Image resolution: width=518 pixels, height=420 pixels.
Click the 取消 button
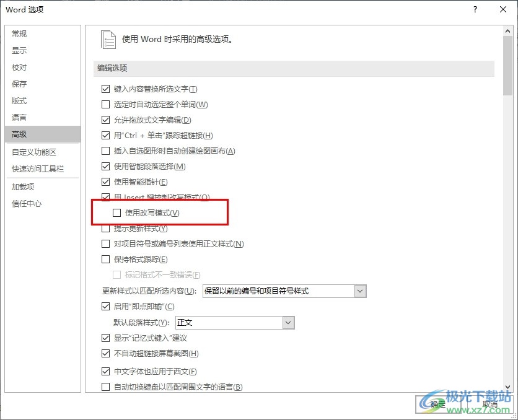coord(490,404)
